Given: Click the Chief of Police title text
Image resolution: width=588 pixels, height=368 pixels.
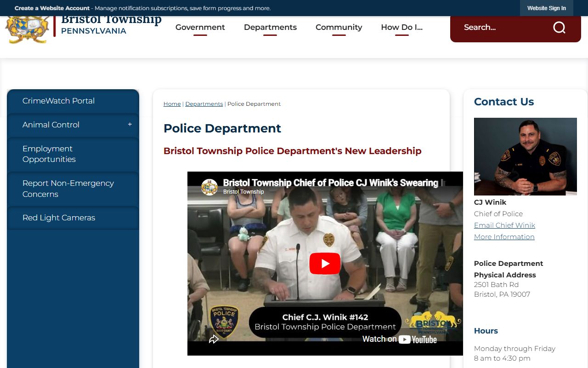Looking at the screenshot, I should tap(498, 214).
